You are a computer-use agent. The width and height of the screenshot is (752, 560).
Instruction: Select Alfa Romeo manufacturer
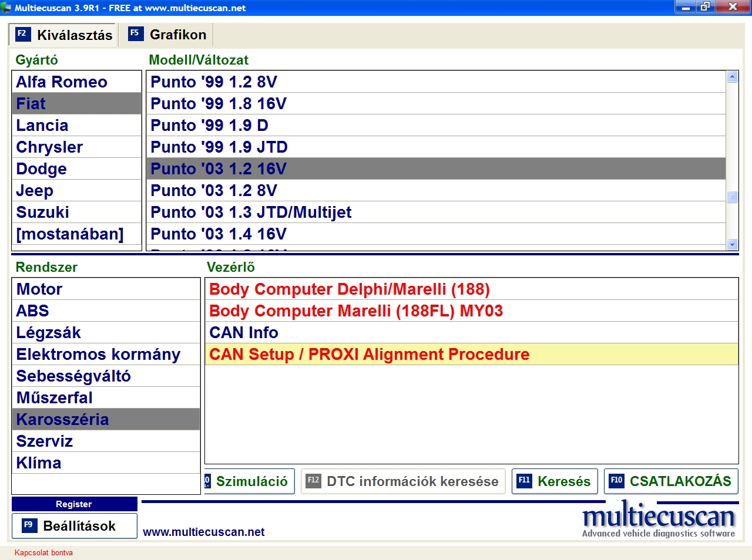(77, 82)
